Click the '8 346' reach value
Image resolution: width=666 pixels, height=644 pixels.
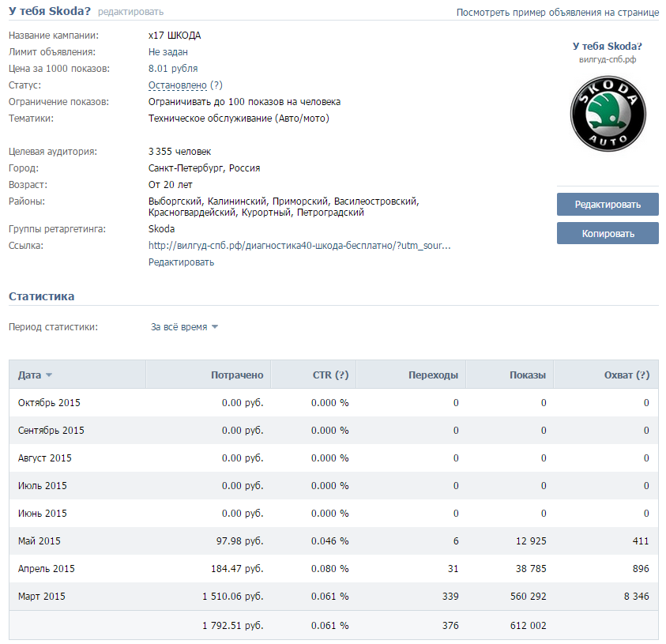[636, 596]
